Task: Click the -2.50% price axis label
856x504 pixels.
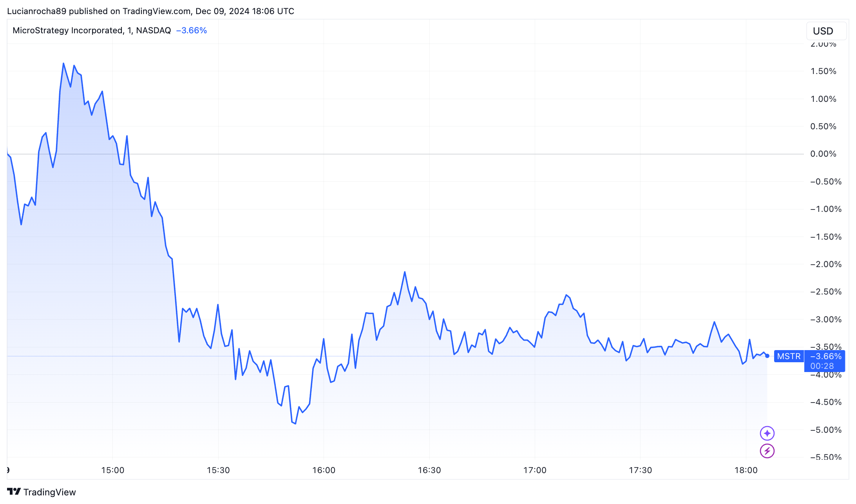Action: [826, 291]
